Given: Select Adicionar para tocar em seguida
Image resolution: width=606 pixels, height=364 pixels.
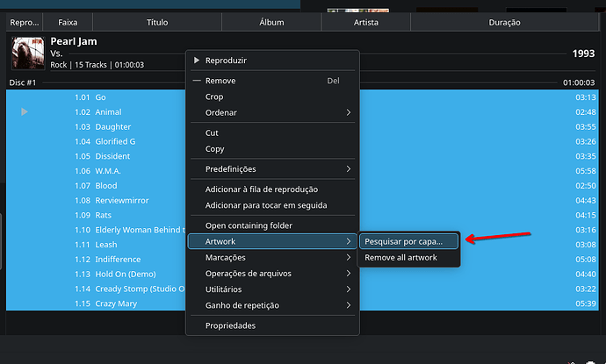Looking at the screenshot, I should tap(265, 205).
